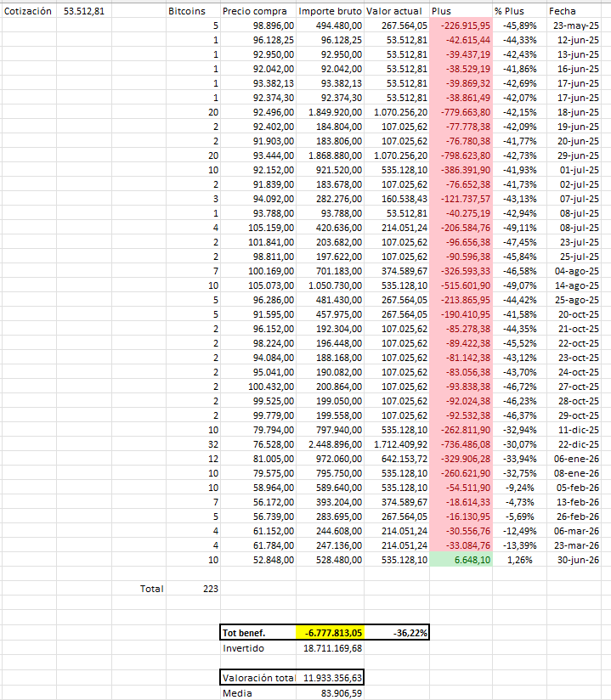Click the red Plus cell -226.915,95
This screenshot has height=700, width=611.
click(x=461, y=25)
